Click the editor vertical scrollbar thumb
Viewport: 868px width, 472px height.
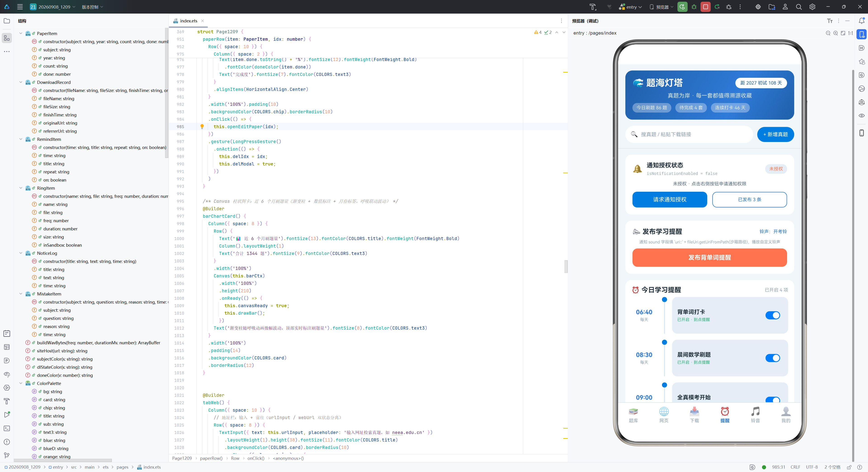click(x=566, y=267)
